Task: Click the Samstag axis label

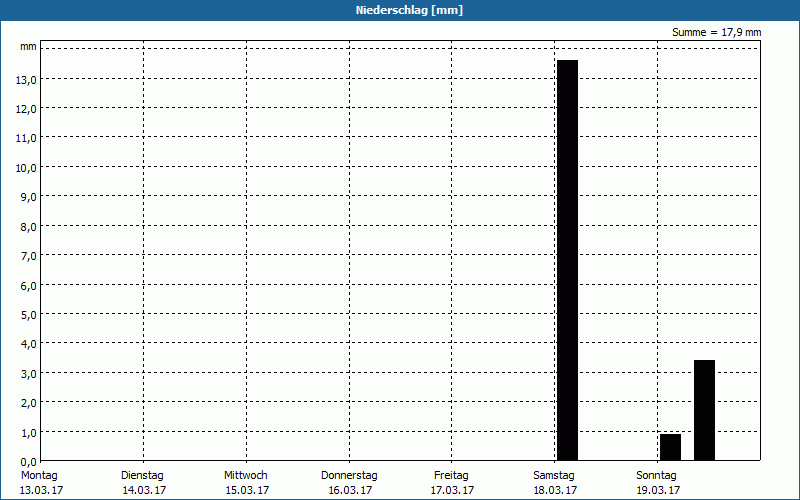Action: 554,475
